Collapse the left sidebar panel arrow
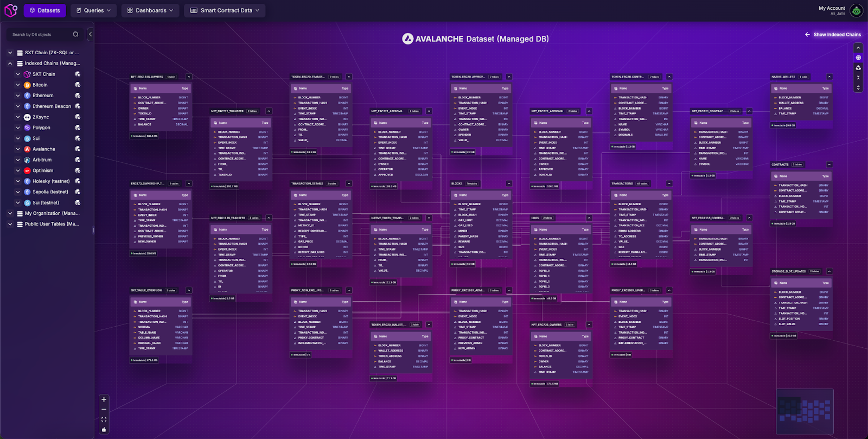 tap(90, 34)
